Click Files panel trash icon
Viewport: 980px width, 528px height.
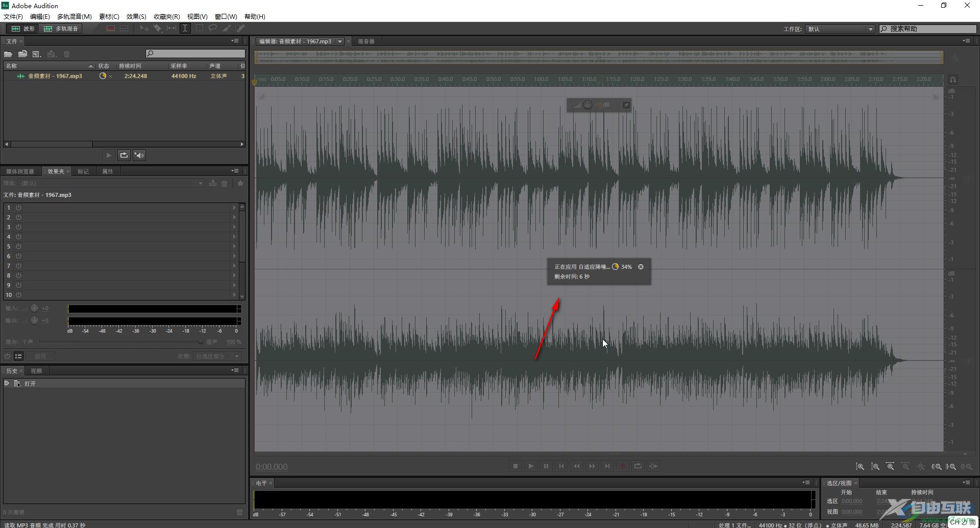(66, 54)
